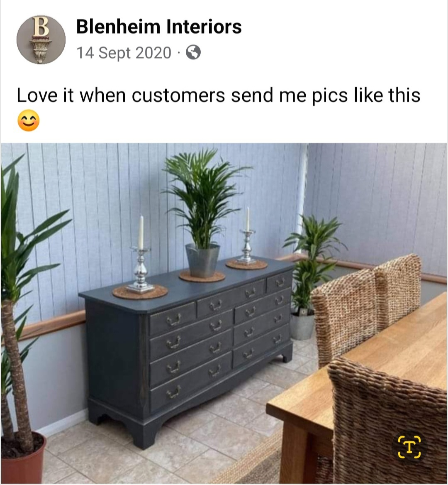
Task: Open the Blenheim Interiors profile picture
Action: click(x=41, y=39)
